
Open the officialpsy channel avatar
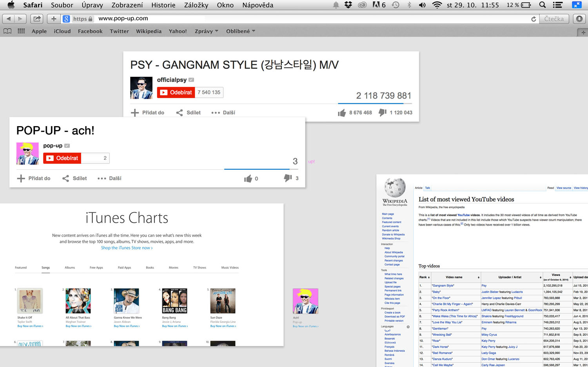(x=141, y=88)
